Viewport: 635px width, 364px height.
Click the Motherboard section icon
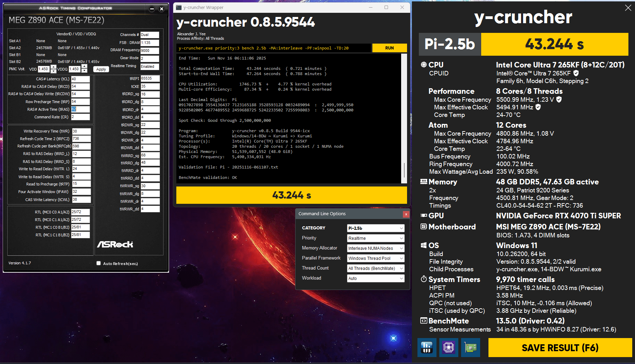pos(423,227)
